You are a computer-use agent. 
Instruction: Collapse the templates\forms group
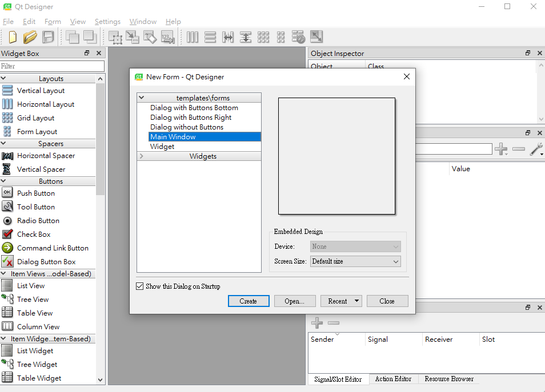coord(142,97)
